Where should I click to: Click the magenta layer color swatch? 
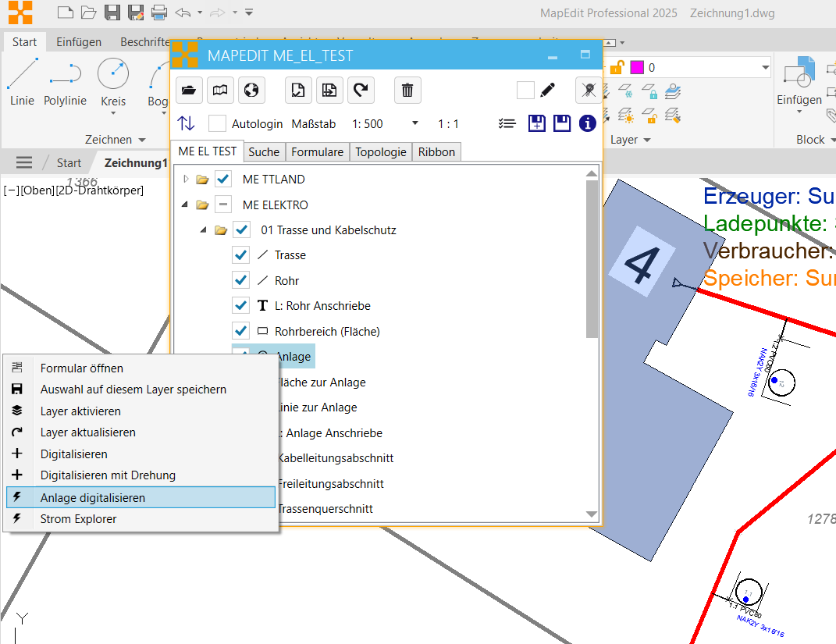(x=637, y=67)
